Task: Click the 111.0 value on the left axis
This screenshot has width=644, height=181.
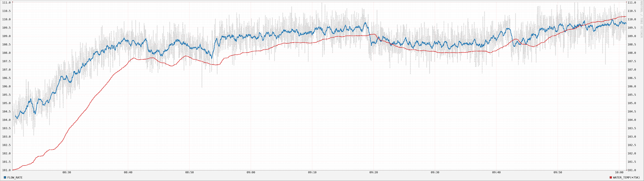Action: pos(7,3)
